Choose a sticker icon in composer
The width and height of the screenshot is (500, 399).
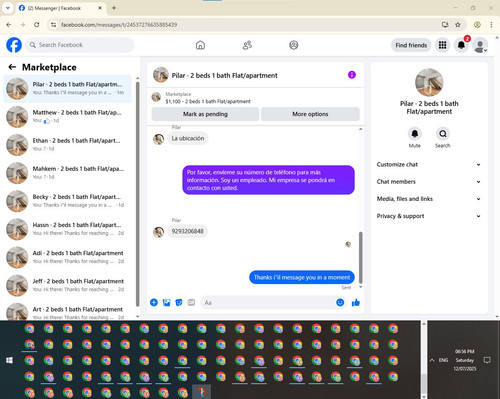coord(179,302)
